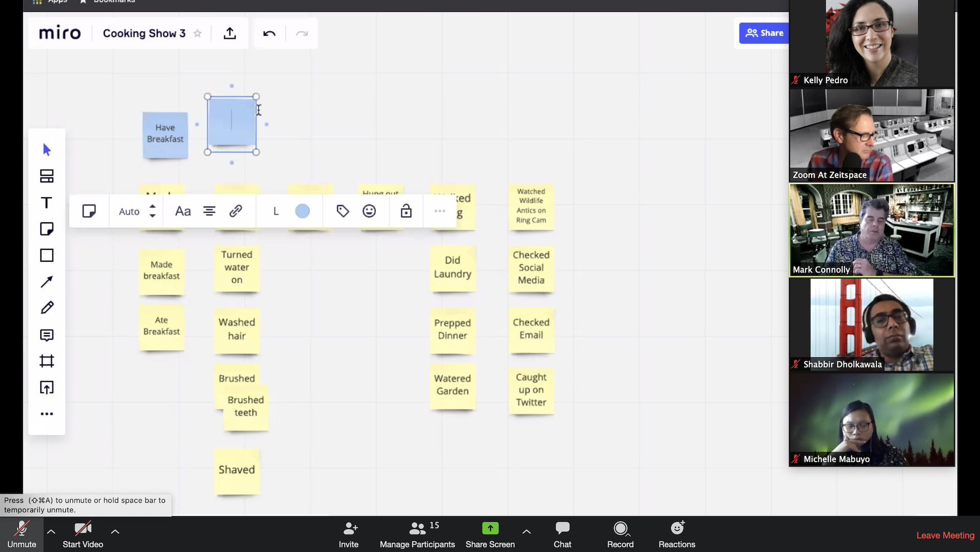The height and width of the screenshot is (552, 980).
Task: Expand the Start Video options chevron
Action: 115,532
